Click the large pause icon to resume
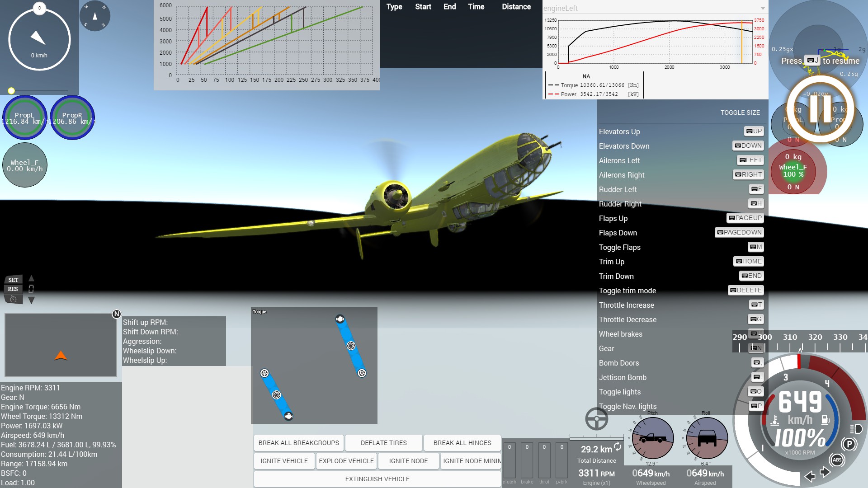 [x=820, y=109]
